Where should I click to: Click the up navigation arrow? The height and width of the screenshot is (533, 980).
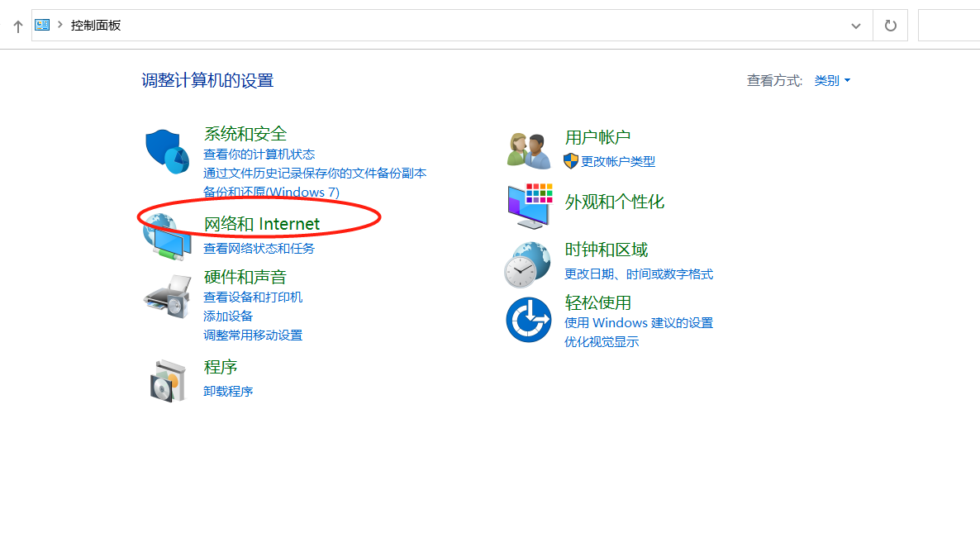click(x=17, y=25)
